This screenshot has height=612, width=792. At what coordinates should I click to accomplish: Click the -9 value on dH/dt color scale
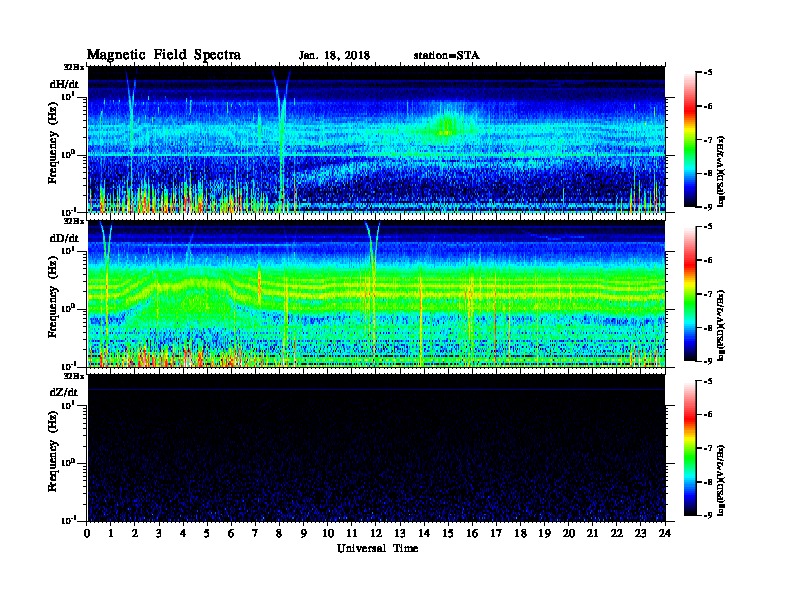tap(708, 207)
